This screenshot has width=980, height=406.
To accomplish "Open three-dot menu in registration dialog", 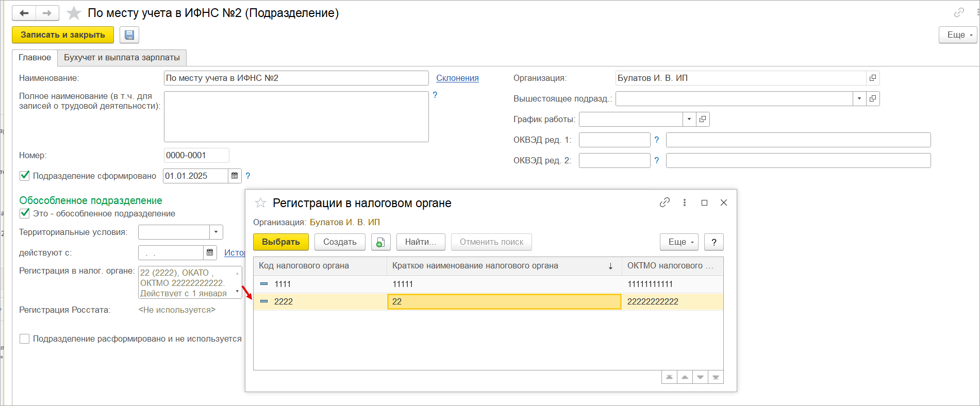I will (x=685, y=202).
